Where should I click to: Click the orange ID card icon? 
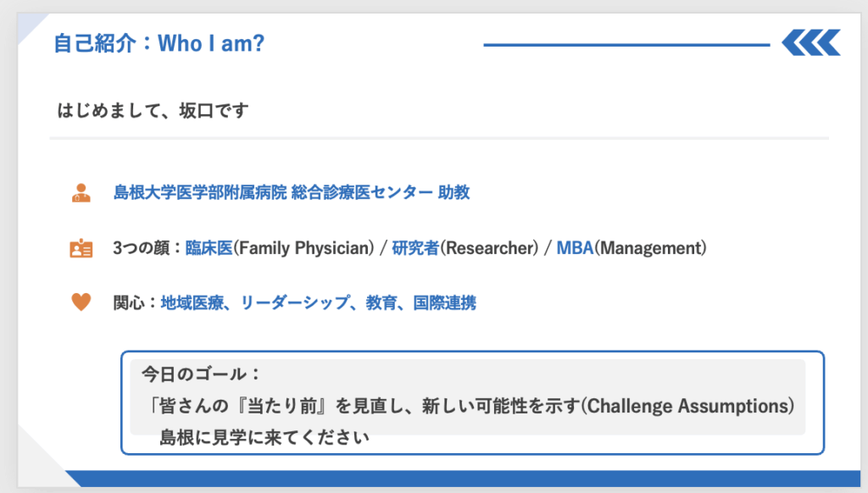pos(81,249)
